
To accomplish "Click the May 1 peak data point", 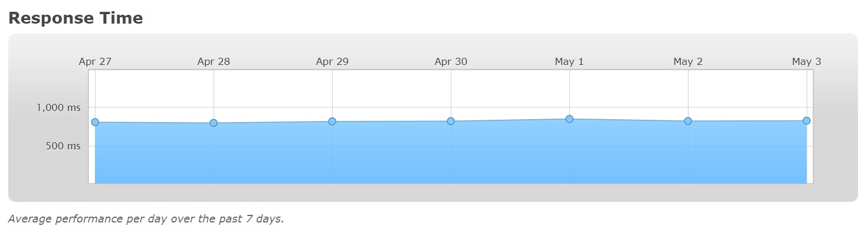I will point(569,119).
